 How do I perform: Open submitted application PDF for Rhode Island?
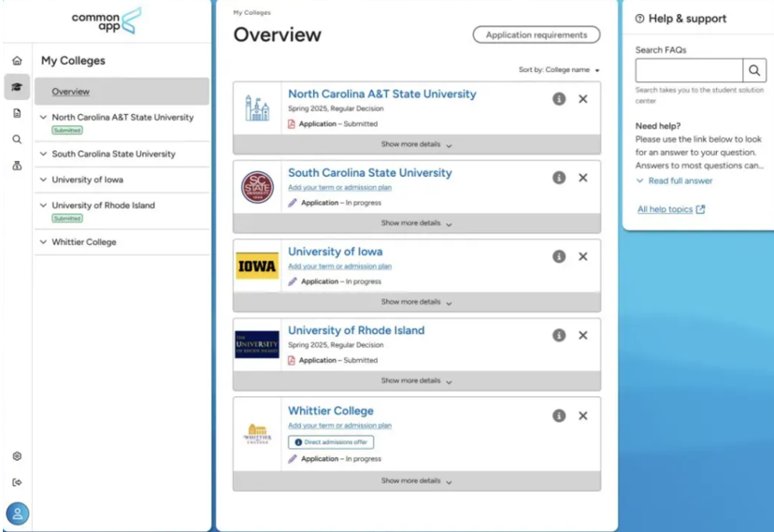(x=333, y=360)
